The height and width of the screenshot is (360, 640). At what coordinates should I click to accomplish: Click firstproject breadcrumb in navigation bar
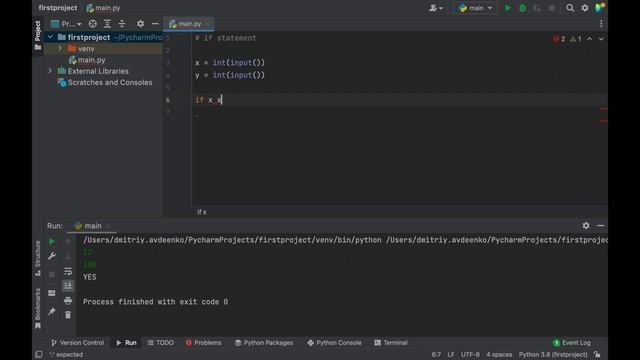coord(58,8)
